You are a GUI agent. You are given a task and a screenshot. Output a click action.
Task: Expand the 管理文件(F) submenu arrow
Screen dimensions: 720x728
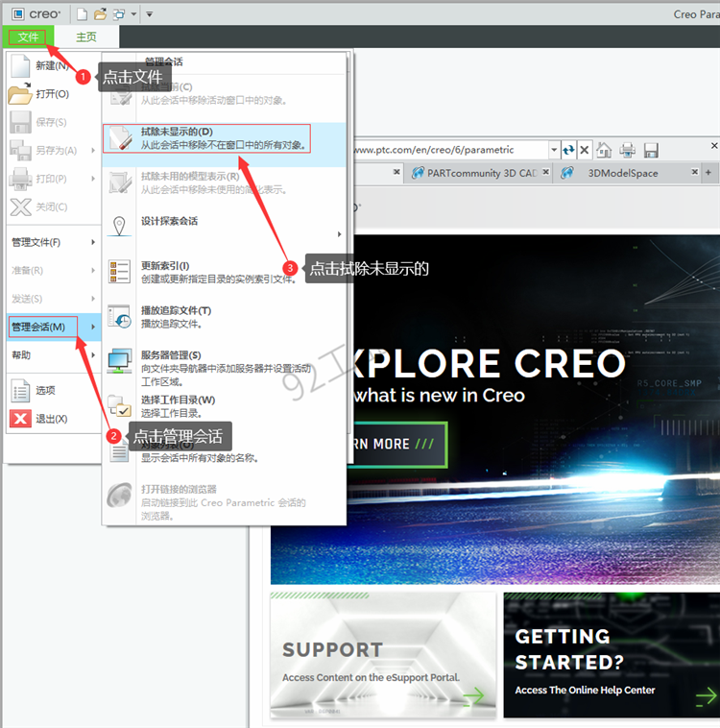point(93,242)
